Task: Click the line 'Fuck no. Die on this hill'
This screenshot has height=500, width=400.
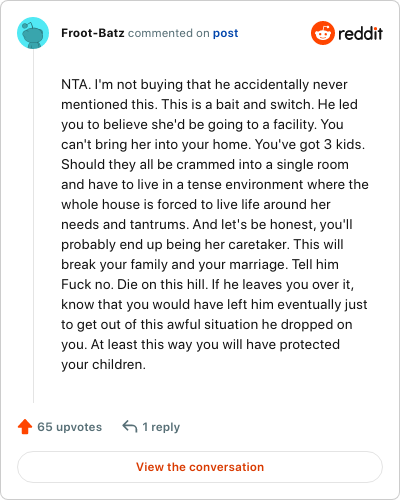Action: (207, 284)
